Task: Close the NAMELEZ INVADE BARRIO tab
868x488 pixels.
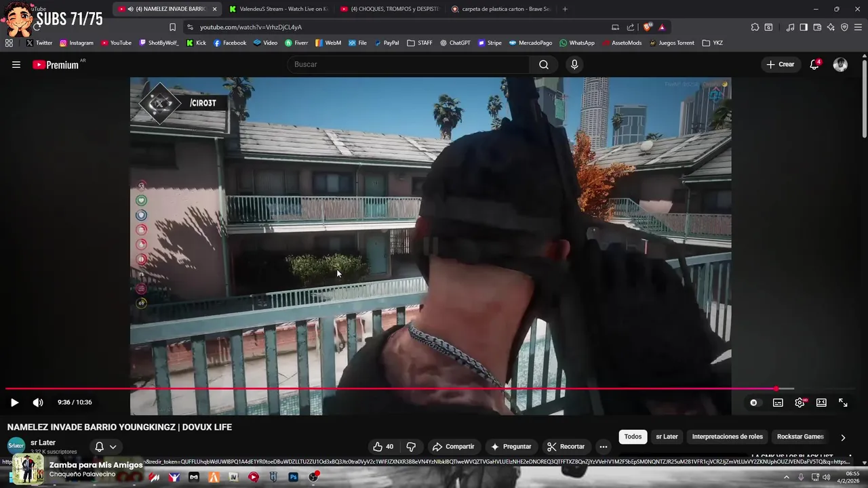Action: point(214,9)
